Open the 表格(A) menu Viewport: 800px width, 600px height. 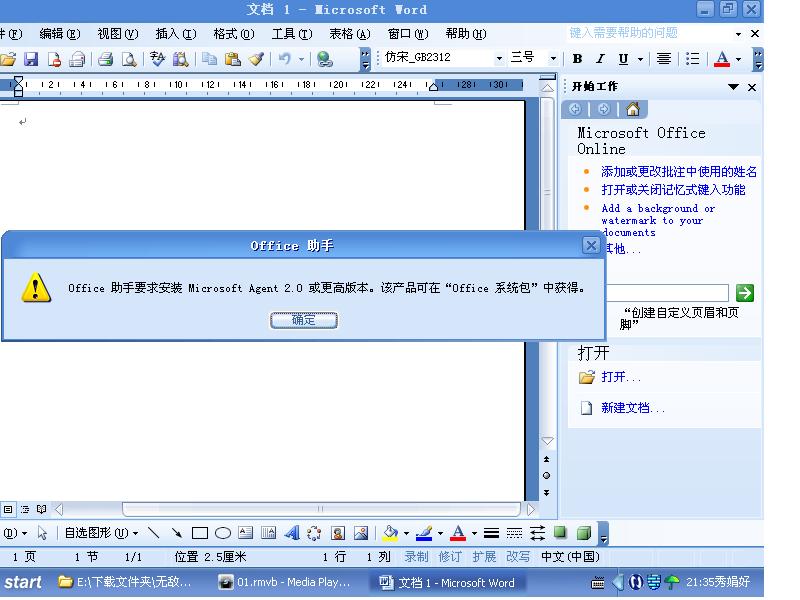(349, 34)
